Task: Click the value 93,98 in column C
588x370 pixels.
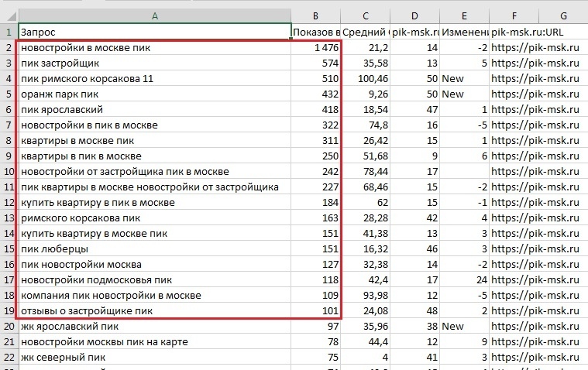Action: point(365,296)
